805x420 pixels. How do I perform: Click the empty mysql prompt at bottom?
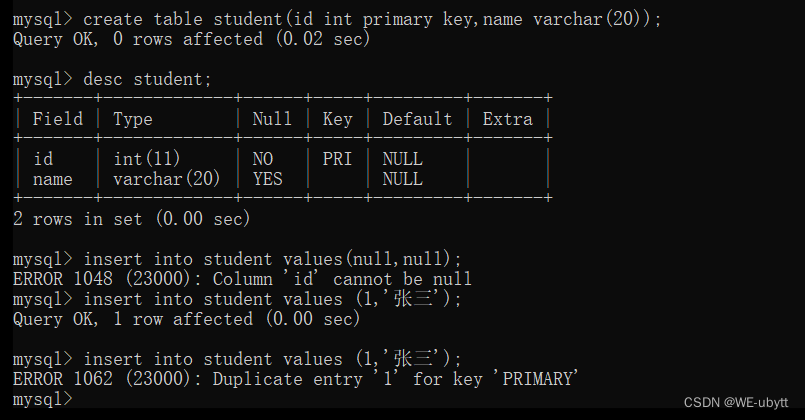(x=43, y=399)
